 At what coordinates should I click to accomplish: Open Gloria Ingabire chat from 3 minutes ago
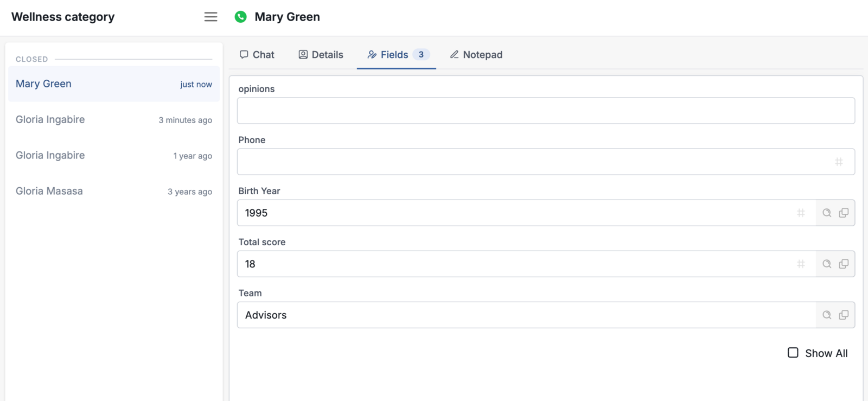(x=114, y=120)
